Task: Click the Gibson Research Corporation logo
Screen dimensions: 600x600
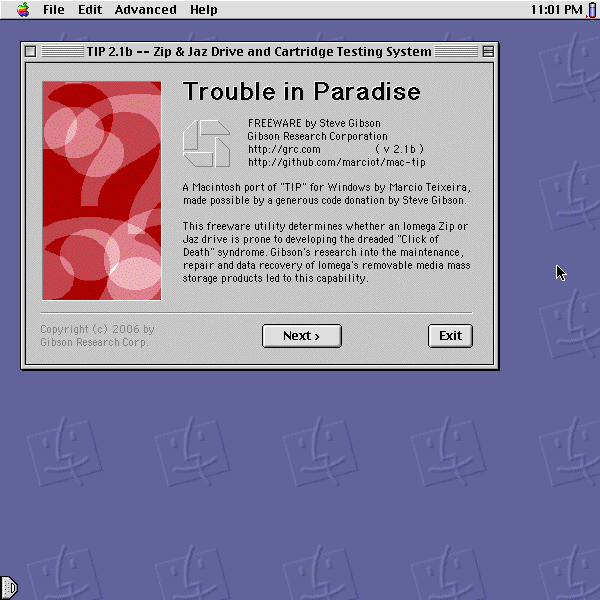Action: tap(206, 142)
